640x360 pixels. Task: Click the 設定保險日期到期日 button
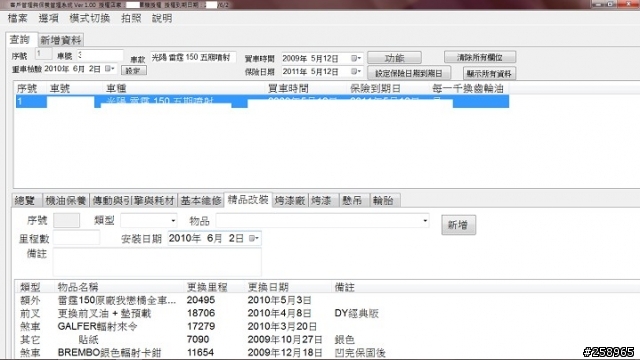click(409, 73)
